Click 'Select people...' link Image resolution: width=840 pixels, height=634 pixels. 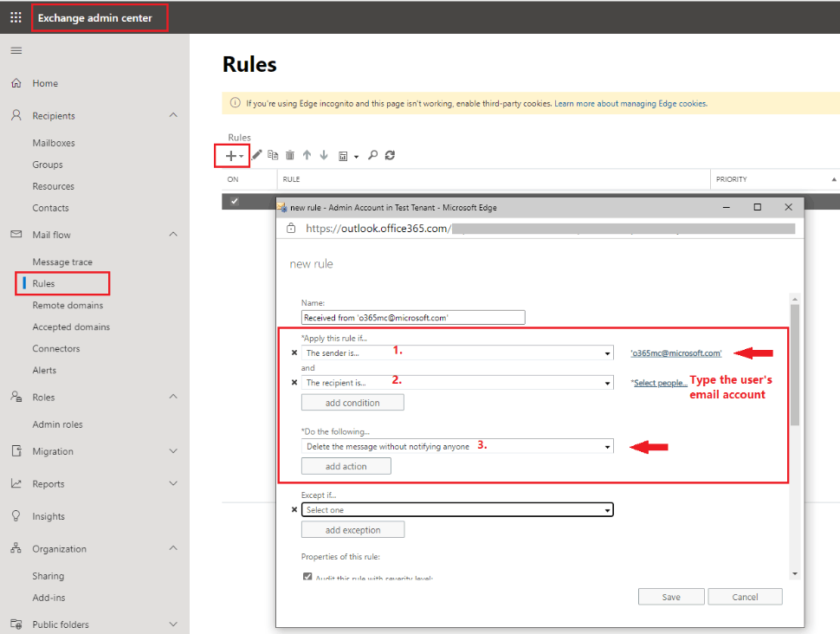[660, 383]
